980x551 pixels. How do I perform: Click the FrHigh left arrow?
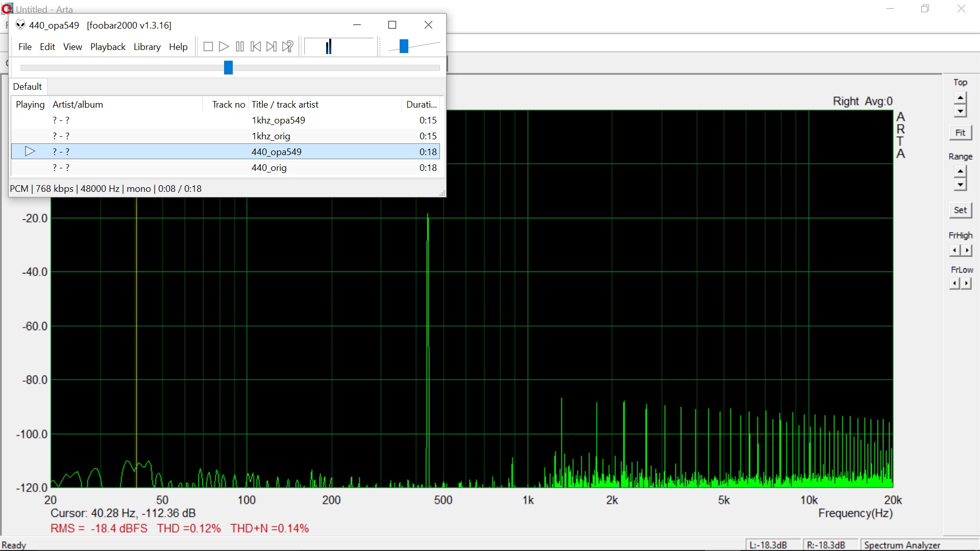click(954, 251)
